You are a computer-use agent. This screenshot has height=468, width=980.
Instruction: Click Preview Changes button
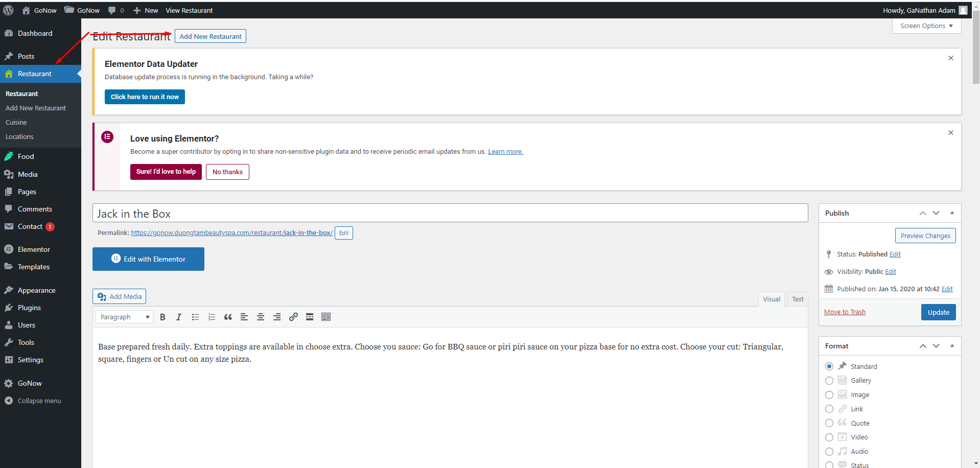925,236
